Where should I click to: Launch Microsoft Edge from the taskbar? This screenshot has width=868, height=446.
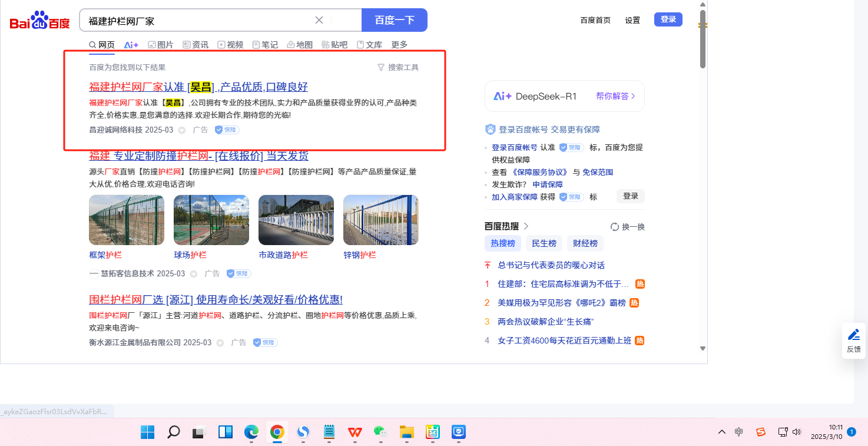pos(251,432)
